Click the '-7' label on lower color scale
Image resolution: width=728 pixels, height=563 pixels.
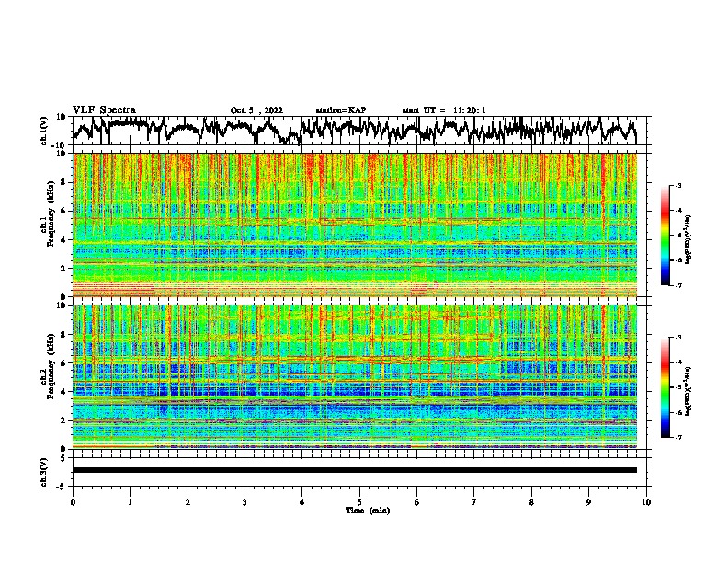point(677,437)
